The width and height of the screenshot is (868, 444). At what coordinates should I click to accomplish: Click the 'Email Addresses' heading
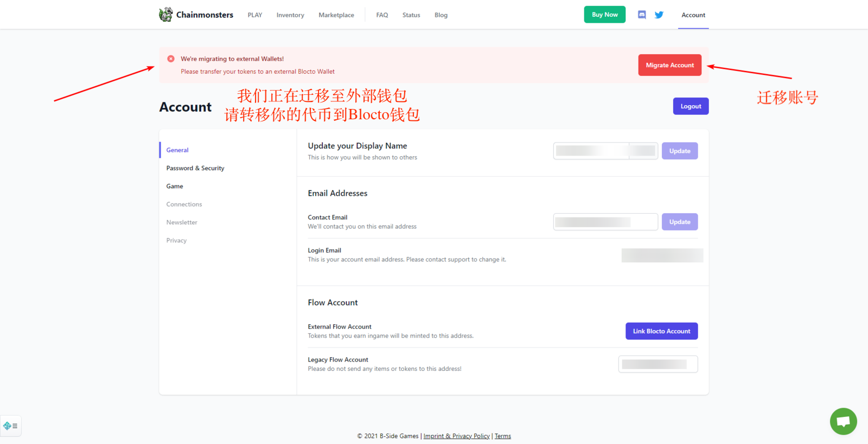pos(337,193)
